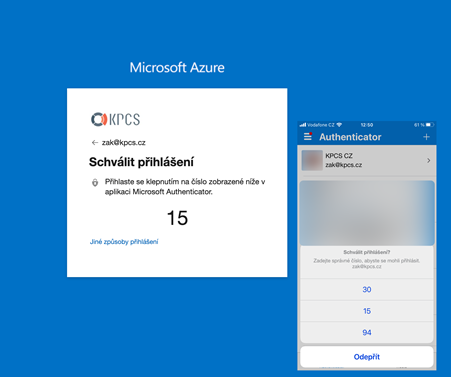
Task: Click the Authenticator app title
Action: (350, 137)
